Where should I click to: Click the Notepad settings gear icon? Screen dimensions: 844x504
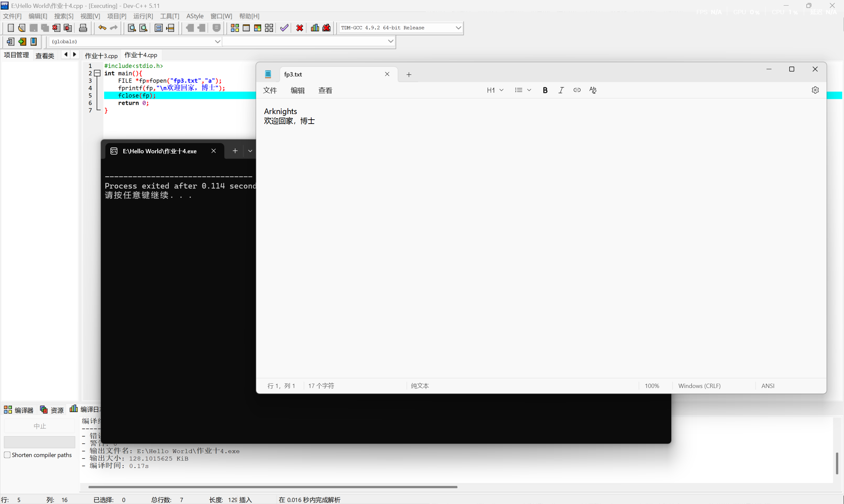coord(815,90)
